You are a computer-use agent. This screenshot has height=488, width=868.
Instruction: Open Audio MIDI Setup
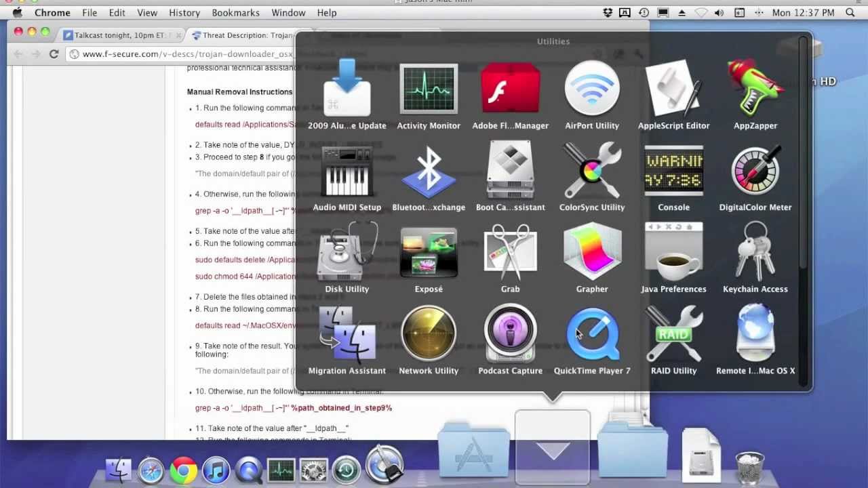347,176
